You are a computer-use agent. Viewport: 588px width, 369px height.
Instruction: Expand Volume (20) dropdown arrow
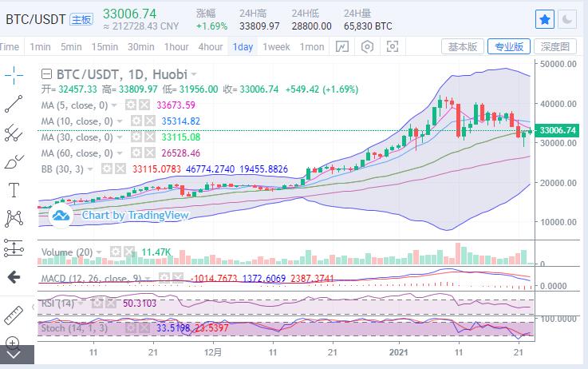100,252
